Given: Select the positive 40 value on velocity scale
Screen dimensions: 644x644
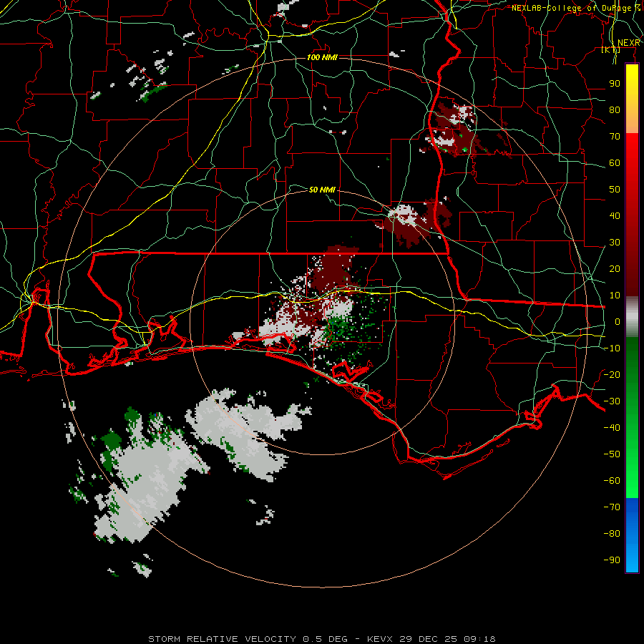Looking at the screenshot, I should tap(615, 215).
